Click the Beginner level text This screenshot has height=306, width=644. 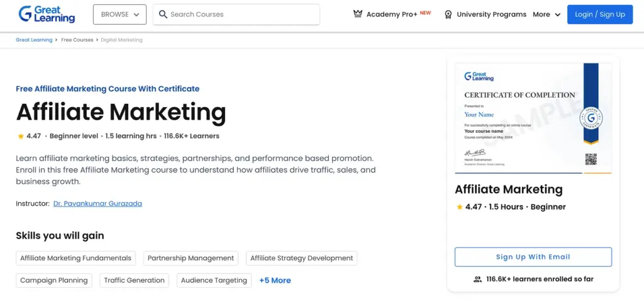tap(74, 136)
